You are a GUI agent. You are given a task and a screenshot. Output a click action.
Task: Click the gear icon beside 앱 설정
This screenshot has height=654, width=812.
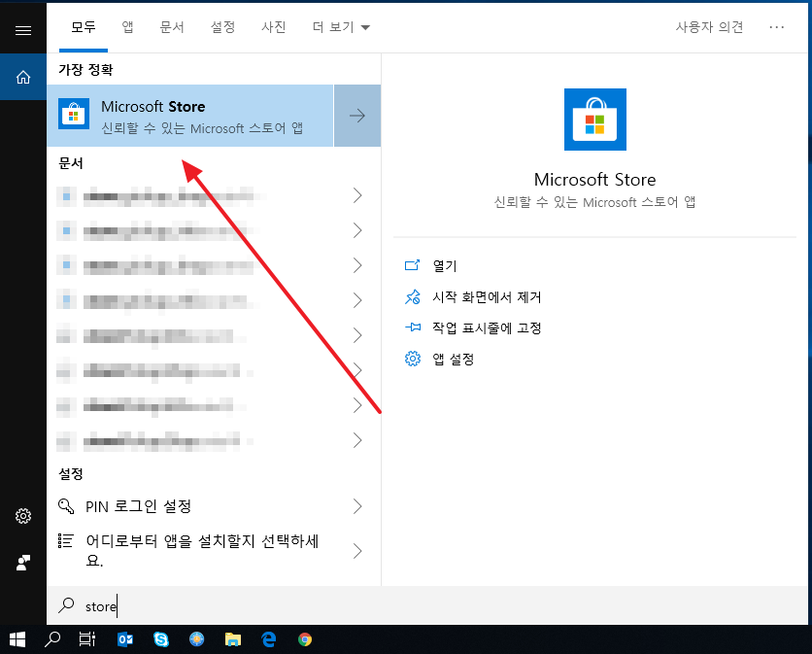pyautogui.click(x=413, y=359)
